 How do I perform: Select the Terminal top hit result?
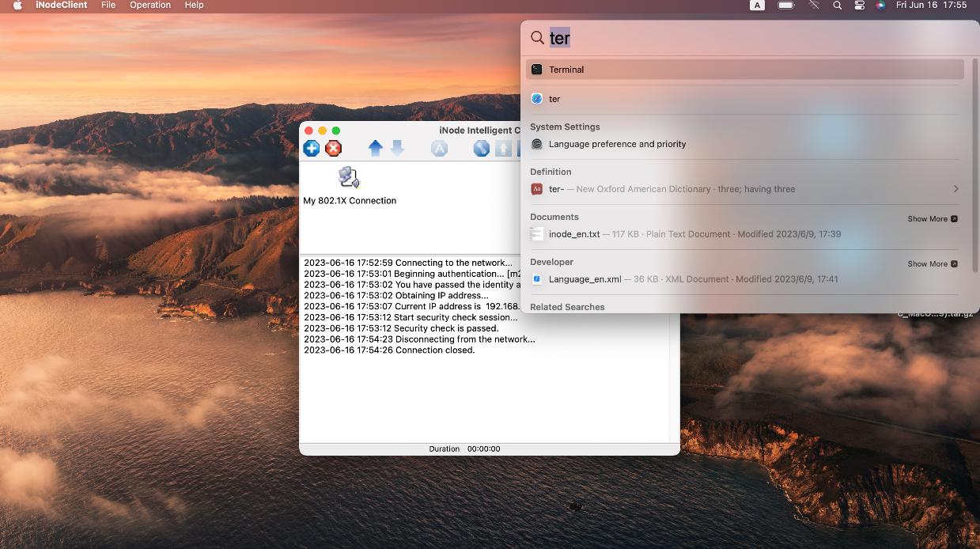(x=745, y=70)
